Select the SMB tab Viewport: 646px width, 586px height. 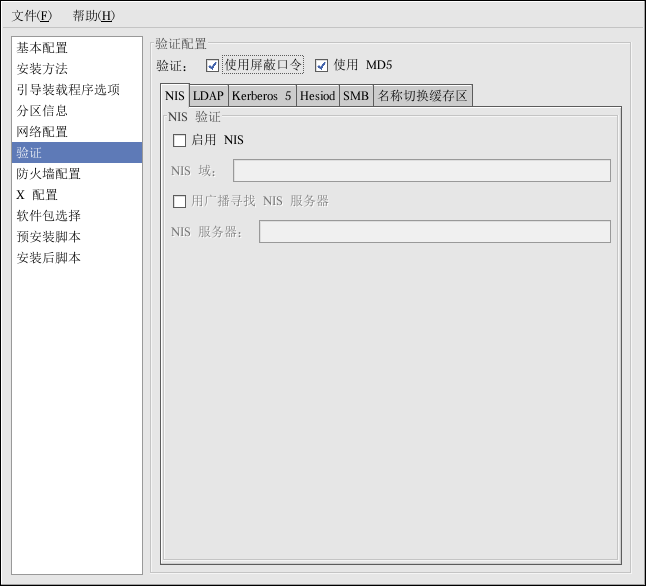355,96
